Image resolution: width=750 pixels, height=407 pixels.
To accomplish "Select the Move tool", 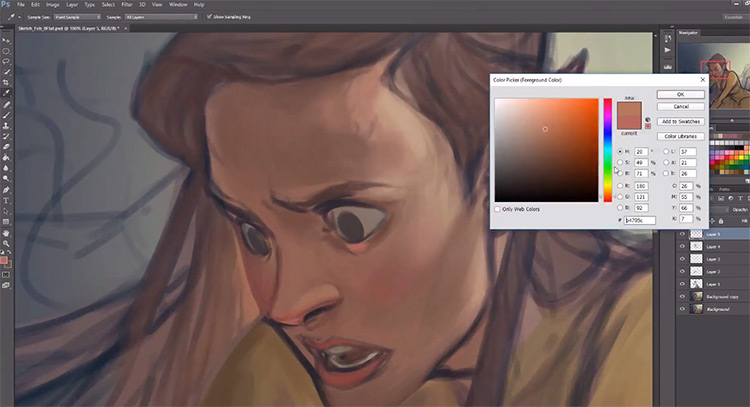I will [x=6, y=40].
